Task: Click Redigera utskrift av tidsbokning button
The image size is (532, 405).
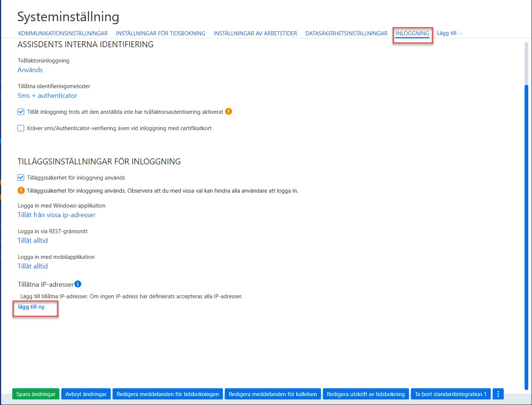Action: click(x=366, y=394)
